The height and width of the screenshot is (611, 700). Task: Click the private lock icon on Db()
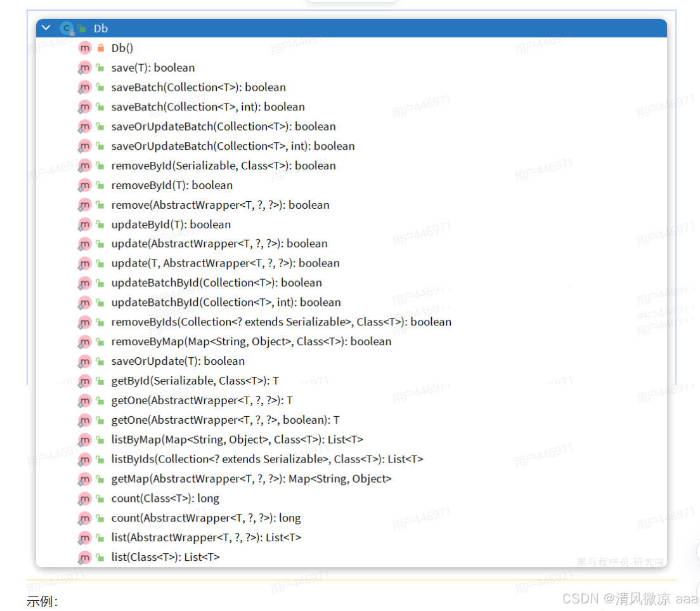[x=101, y=48]
